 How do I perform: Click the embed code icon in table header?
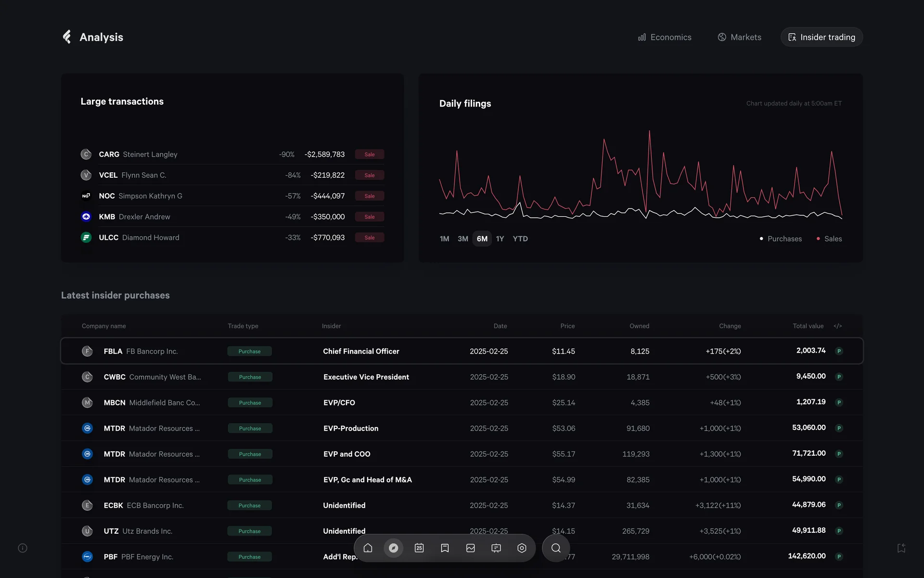click(x=838, y=326)
